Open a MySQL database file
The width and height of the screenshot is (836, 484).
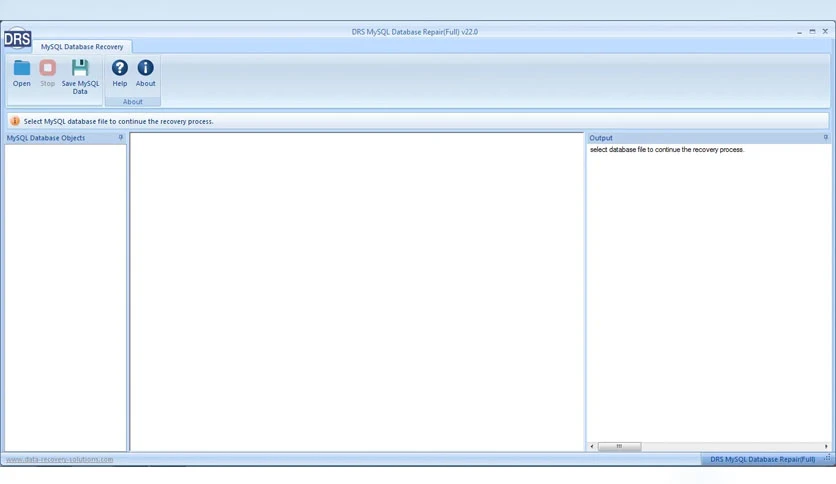point(22,73)
